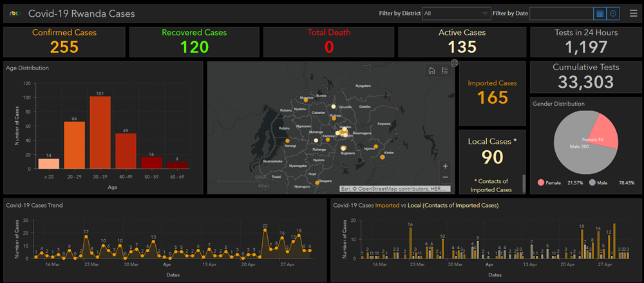Click the map home extent icon
This screenshot has width=644, height=283.
(x=431, y=71)
